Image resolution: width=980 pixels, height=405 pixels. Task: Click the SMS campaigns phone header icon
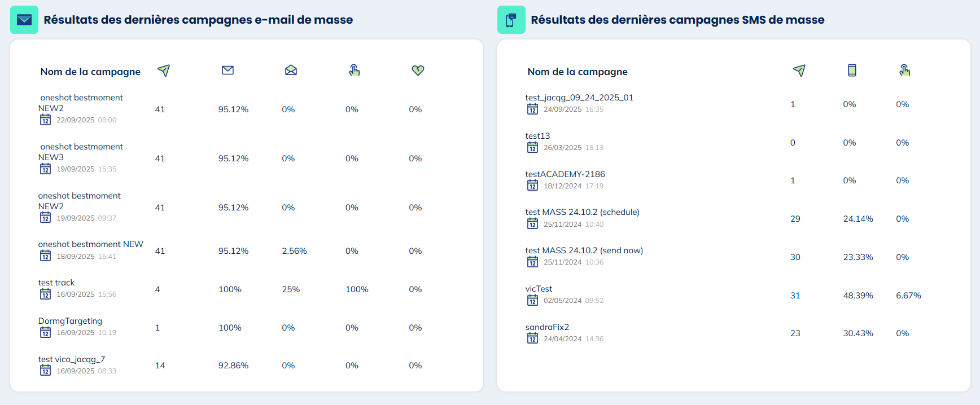(x=511, y=20)
